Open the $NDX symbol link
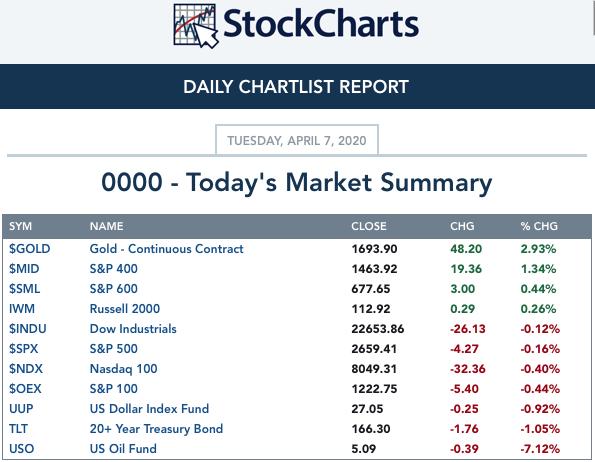The height and width of the screenshot is (462, 595). (x=26, y=369)
